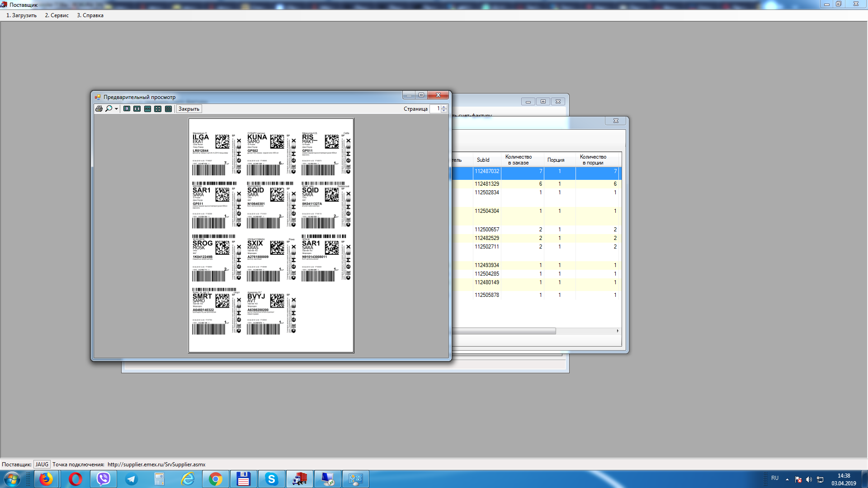
Task: Close the table dialog window behind the preview
Action: coord(616,121)
